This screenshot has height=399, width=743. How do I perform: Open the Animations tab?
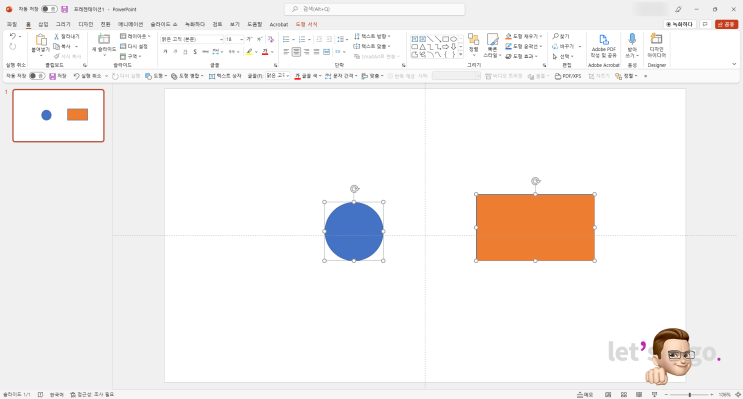point(130,24)
